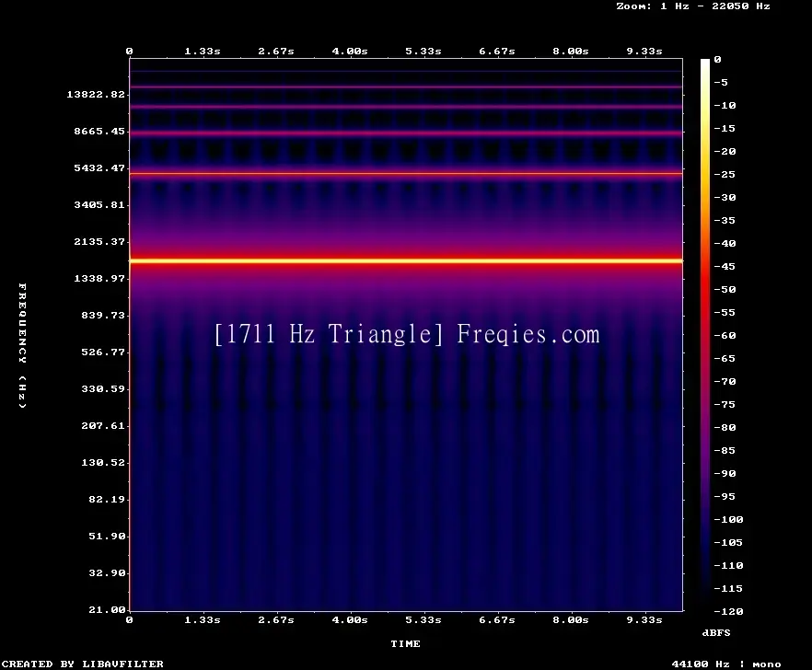
Task: Click CREATED BY LIBAVFILTER text
Action: [x=82, y=664]
